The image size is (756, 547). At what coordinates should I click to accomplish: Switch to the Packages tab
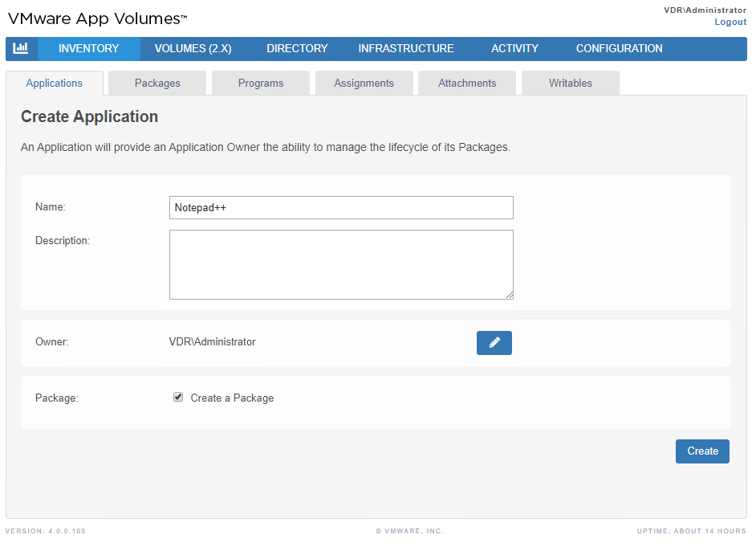pos(157,83)
